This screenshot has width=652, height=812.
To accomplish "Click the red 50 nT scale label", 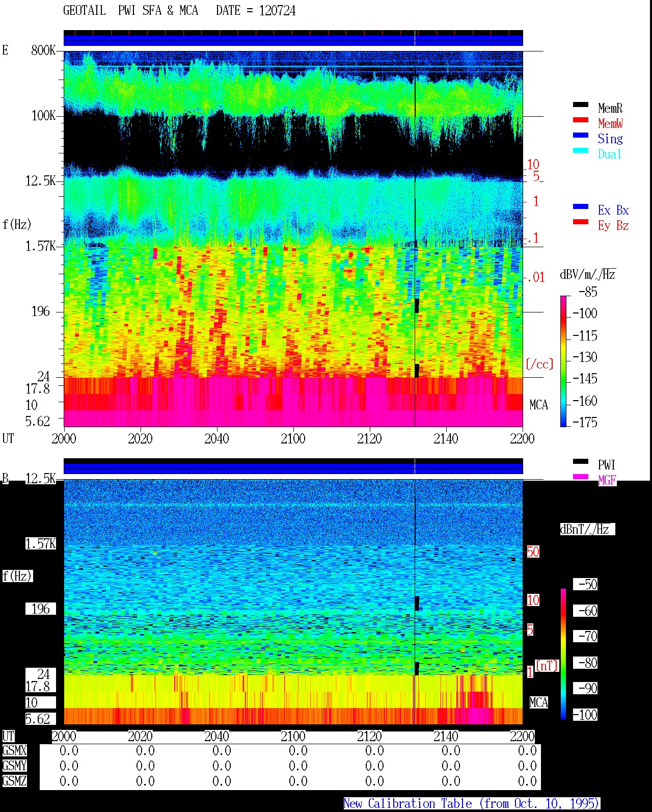I will 533,552.
